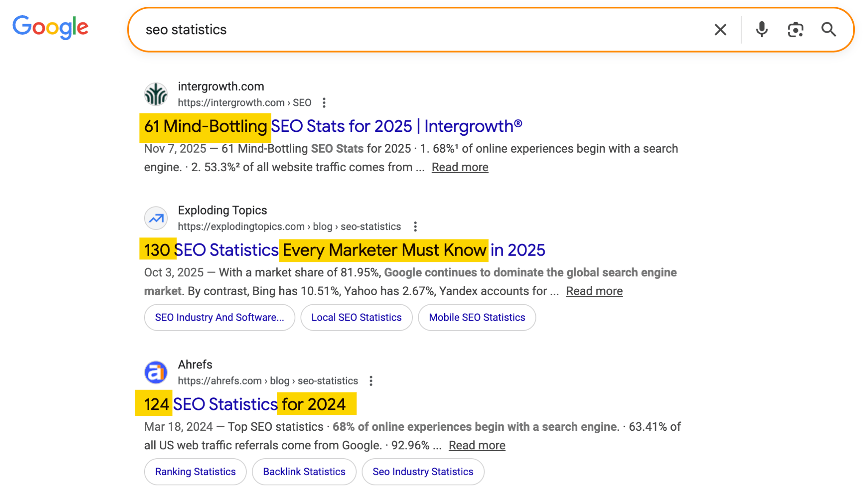Click the Intergrowth site favicon
The image size is (868, 499).
click(156, 93)
